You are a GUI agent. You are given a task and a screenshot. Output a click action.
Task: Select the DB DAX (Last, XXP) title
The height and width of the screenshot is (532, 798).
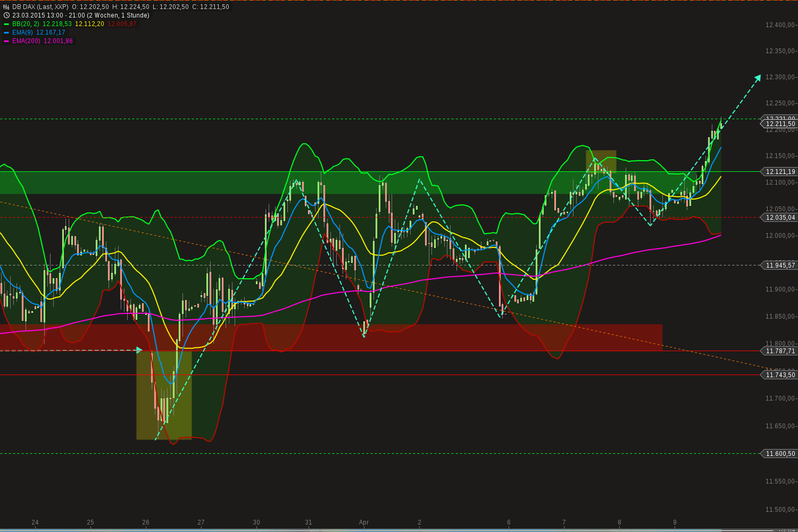(x=40, y=7)
